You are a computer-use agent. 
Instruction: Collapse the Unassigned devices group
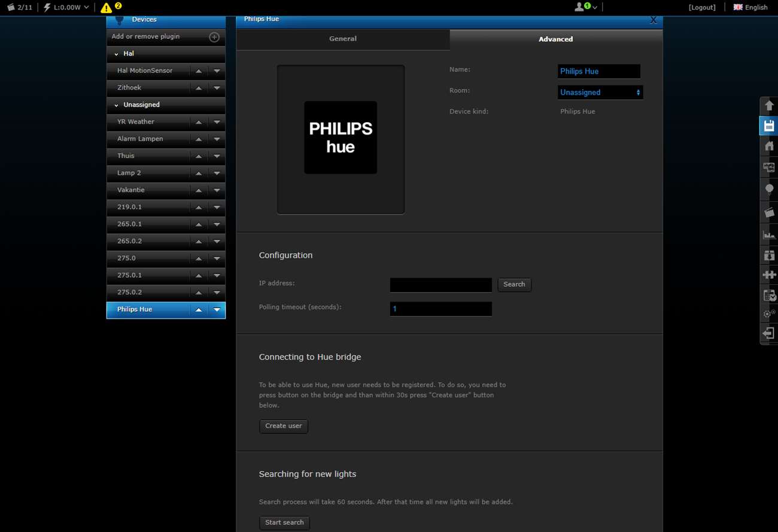click(116, 105)
